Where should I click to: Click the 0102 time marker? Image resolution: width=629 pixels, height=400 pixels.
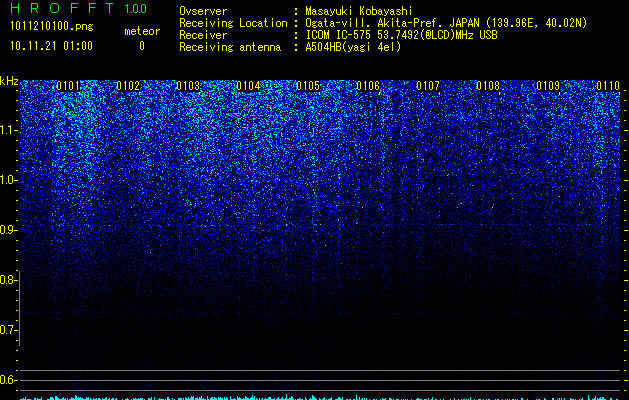(x=128, y=86)
